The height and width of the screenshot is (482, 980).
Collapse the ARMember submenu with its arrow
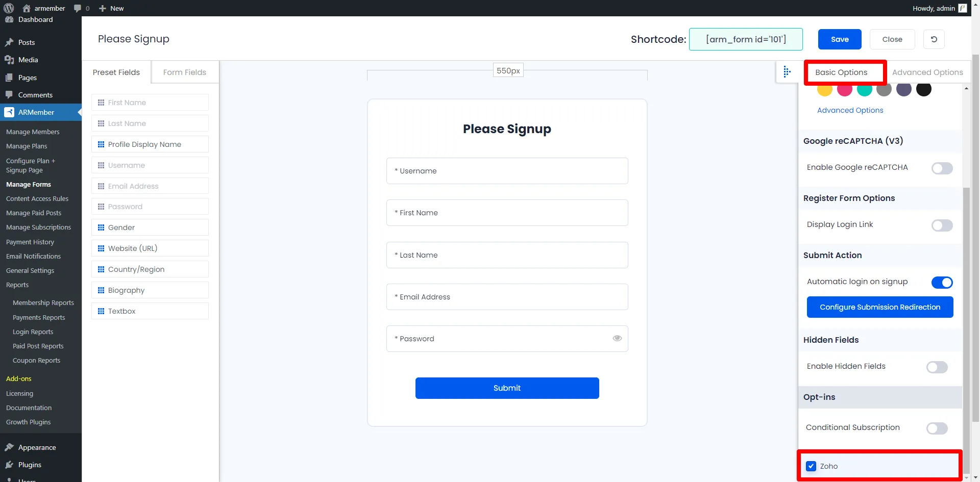[x=80, y=112]
